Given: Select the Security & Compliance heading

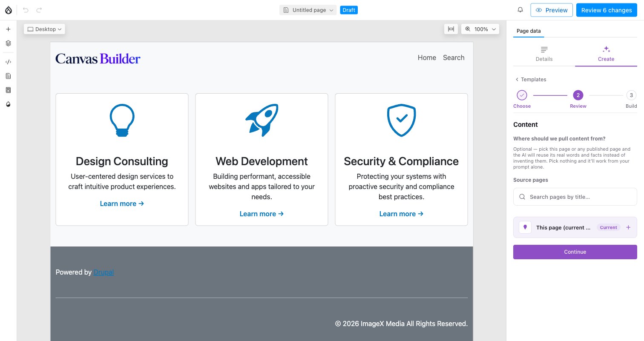Looking at the screenshot, I should (x=401, y=161).
